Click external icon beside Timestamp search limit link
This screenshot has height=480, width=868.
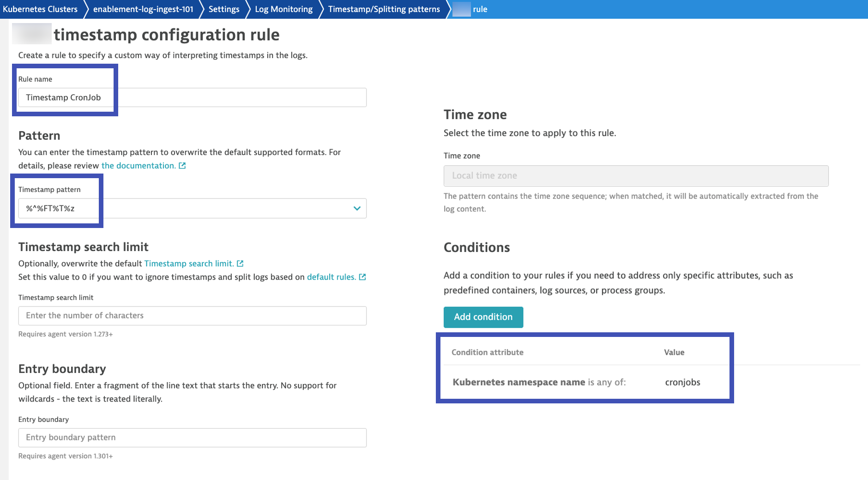[240, 264]
